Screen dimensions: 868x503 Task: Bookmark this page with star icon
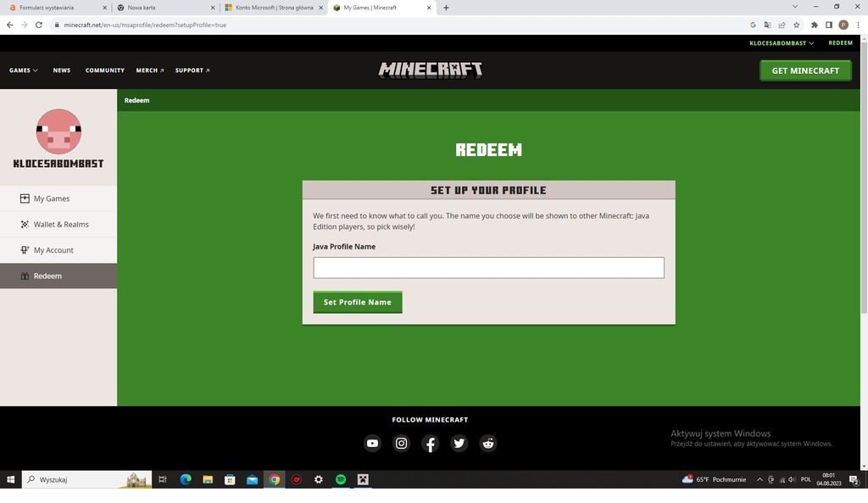click(x=797, y=25)
